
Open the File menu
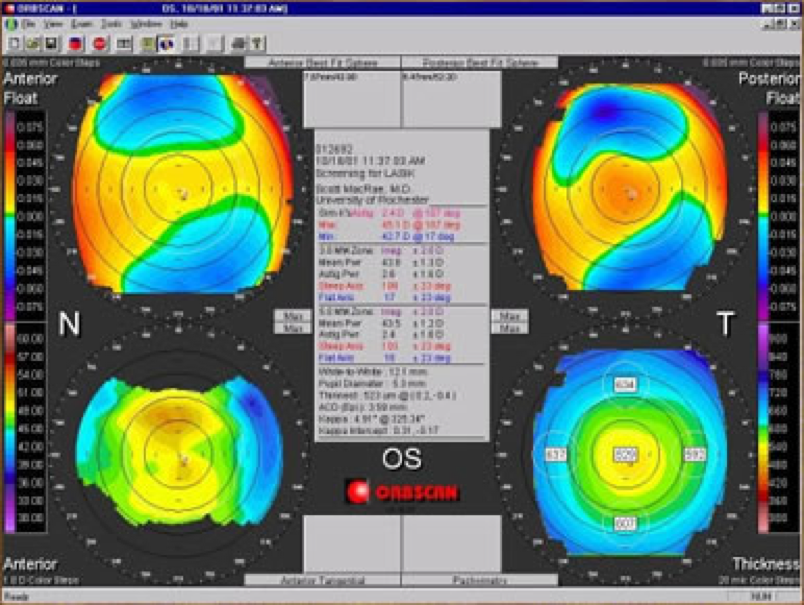28,24
